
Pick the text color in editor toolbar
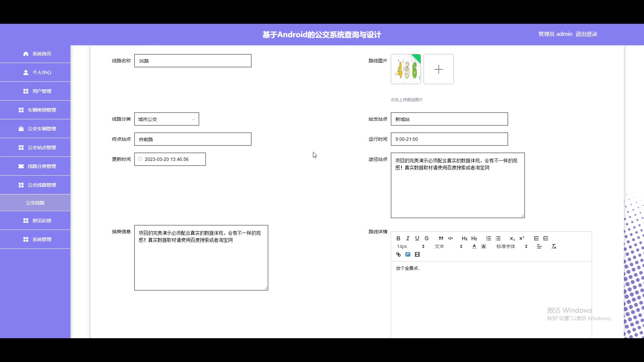point(474,246)
